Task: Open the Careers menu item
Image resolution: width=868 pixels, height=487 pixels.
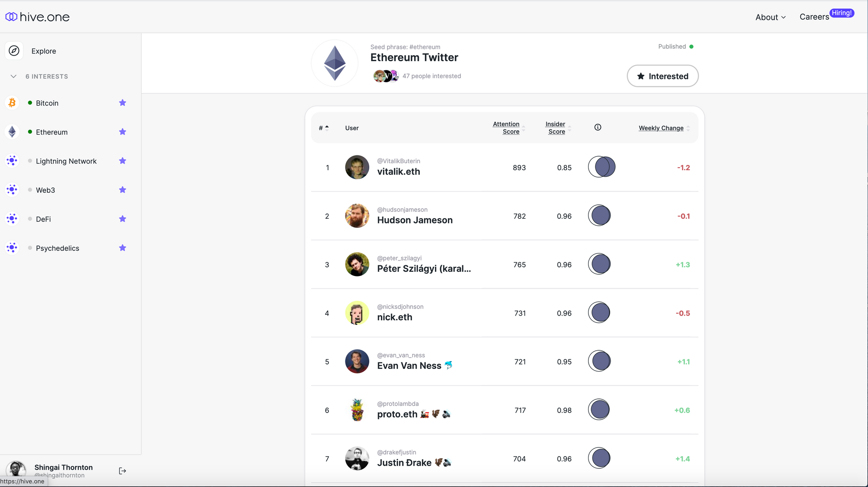Action: click(814, 17)
